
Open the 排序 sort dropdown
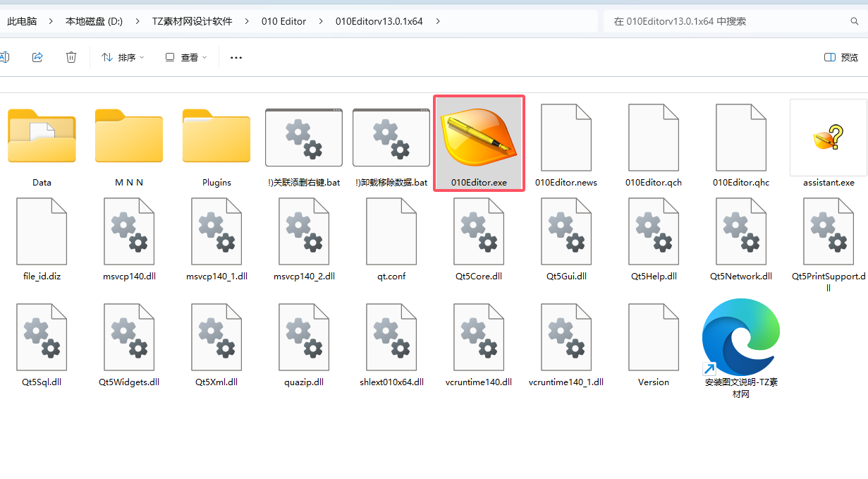pyautogui.click(x=123, y=57)
